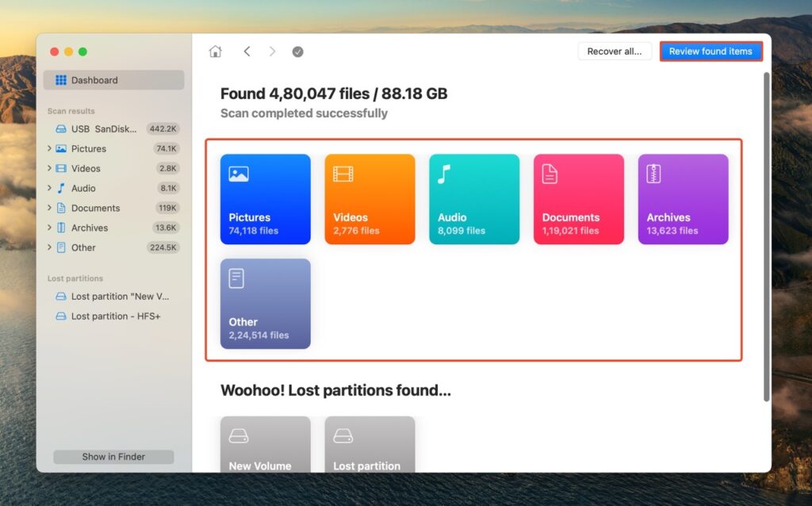Expand the Documents sidebar entry
This screenshot has width=812, height=506.
click(51, 208)
